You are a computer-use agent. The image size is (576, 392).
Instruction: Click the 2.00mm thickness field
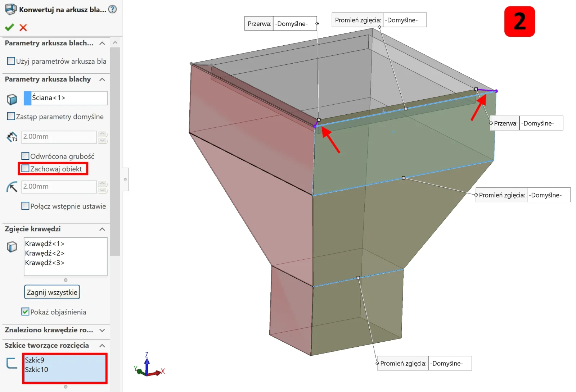pos(60,137)
